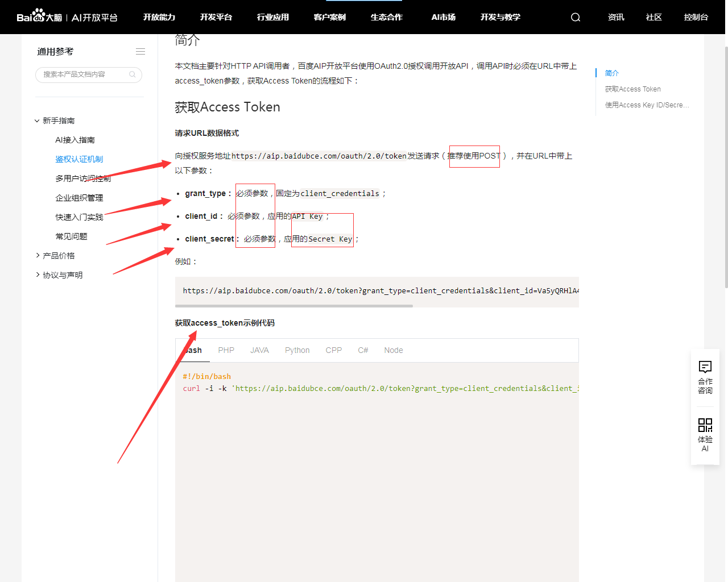Screen dimensions: 728x582
Task: Open the 控制台 console link
Action: (x=696, y=17)
